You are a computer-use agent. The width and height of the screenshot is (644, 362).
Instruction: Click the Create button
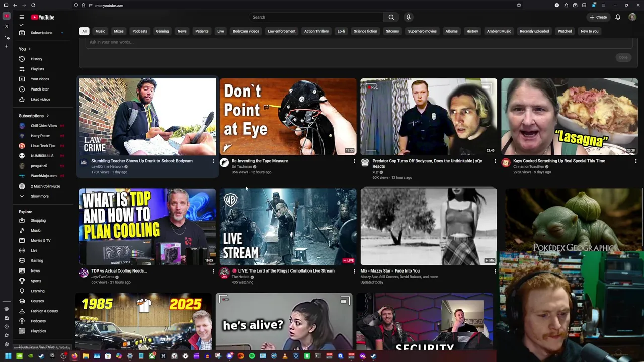tap(598, 17)
